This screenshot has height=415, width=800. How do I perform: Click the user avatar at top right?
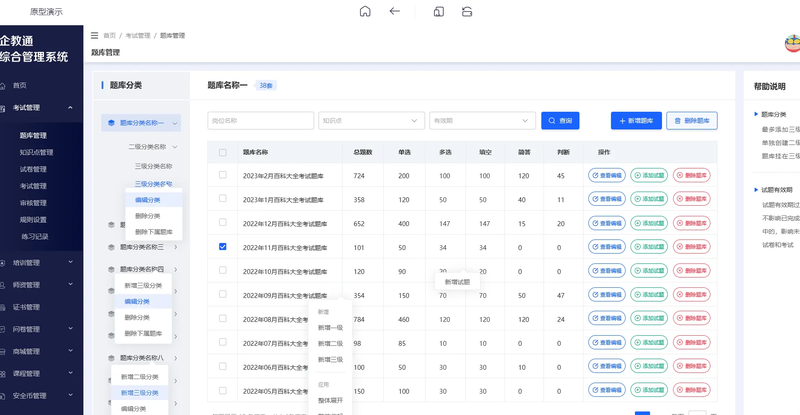[x=792, y=43]
